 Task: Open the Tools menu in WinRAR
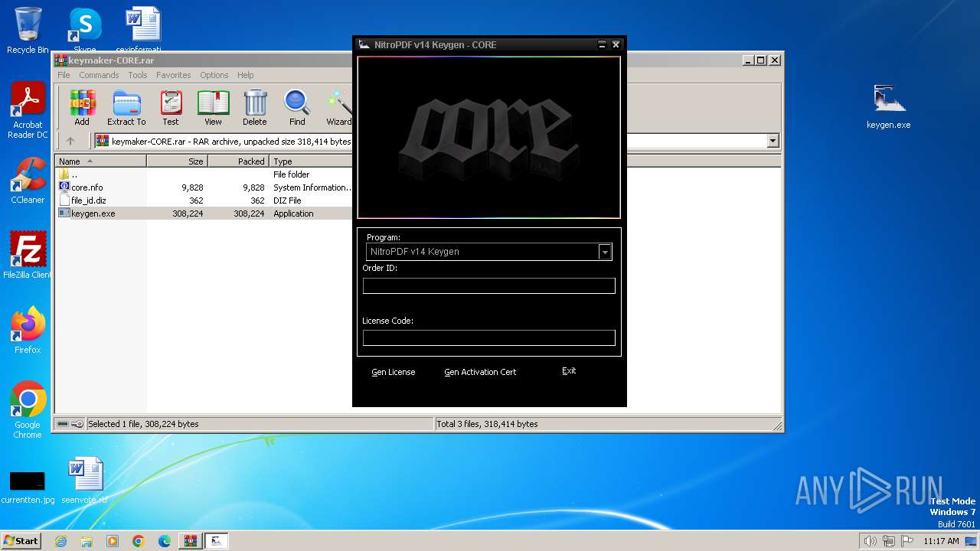(x=138, y=75)
